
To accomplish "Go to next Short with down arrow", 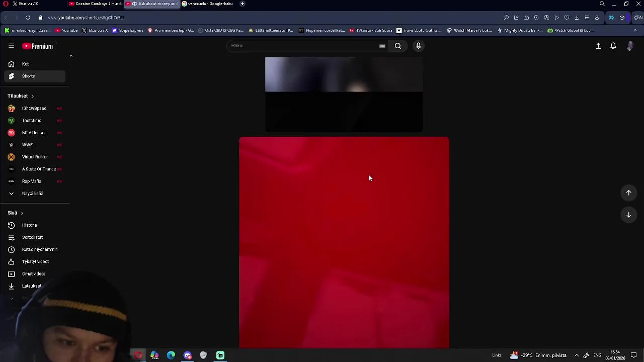I will point(628,215).
